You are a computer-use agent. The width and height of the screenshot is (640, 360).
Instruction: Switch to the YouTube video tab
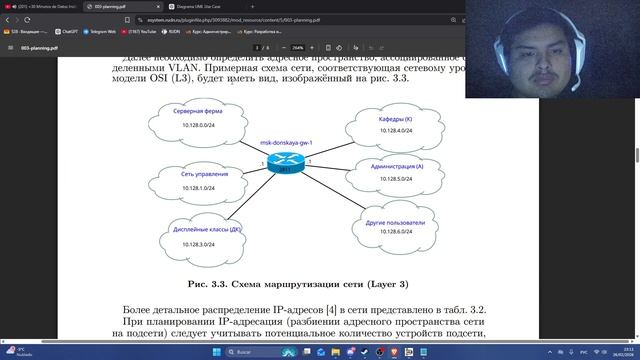click(41, 7)
